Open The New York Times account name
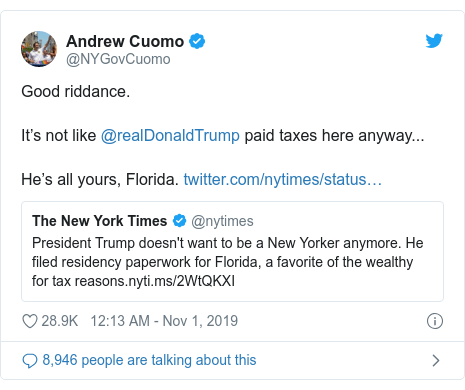The image size is (465, 390). point(100,221)
